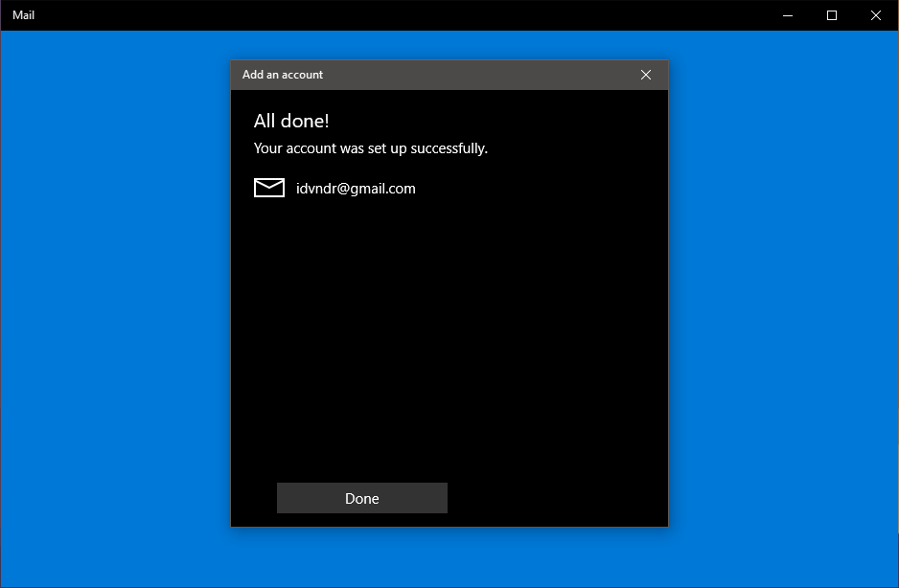The image size is (899, 588).
Task: Minimize the Mail window
Action: coord(788,15)
